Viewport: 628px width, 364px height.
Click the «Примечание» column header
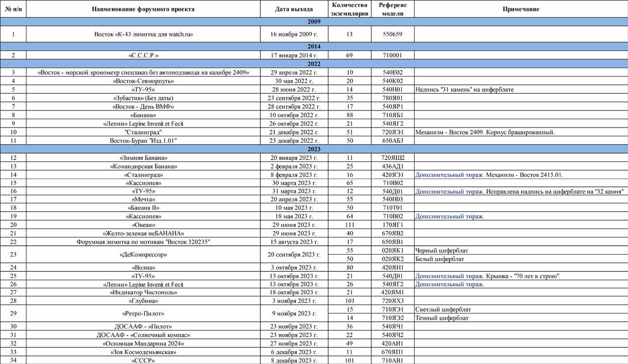tap(521, 9)
